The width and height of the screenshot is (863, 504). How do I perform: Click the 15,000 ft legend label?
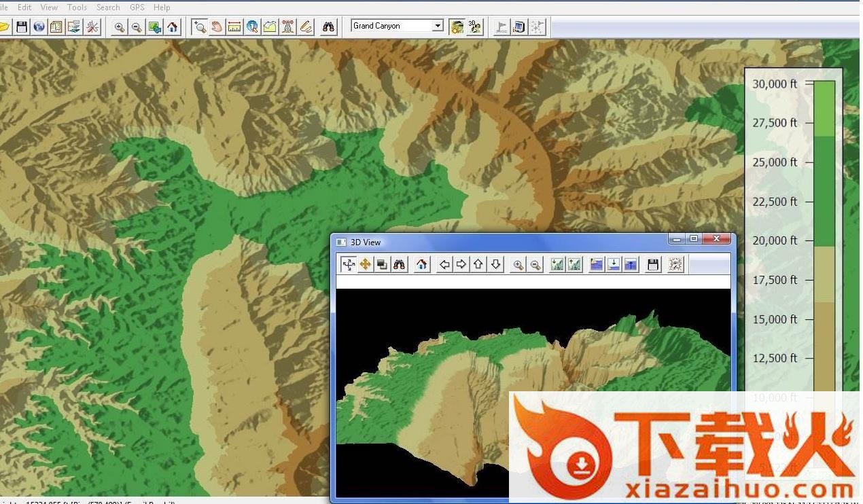click(775, 319)
